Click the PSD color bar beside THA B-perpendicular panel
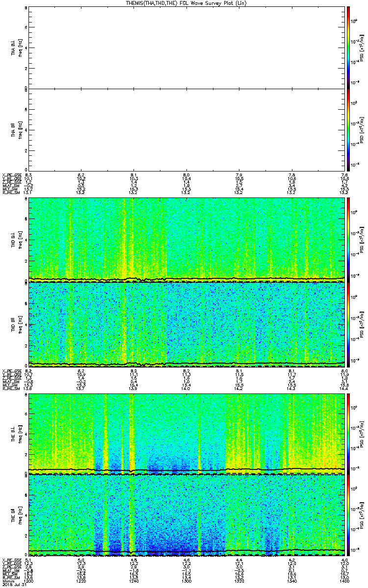Image resolution: width=368 pixels, height=588 pixels. pos(348,48)
